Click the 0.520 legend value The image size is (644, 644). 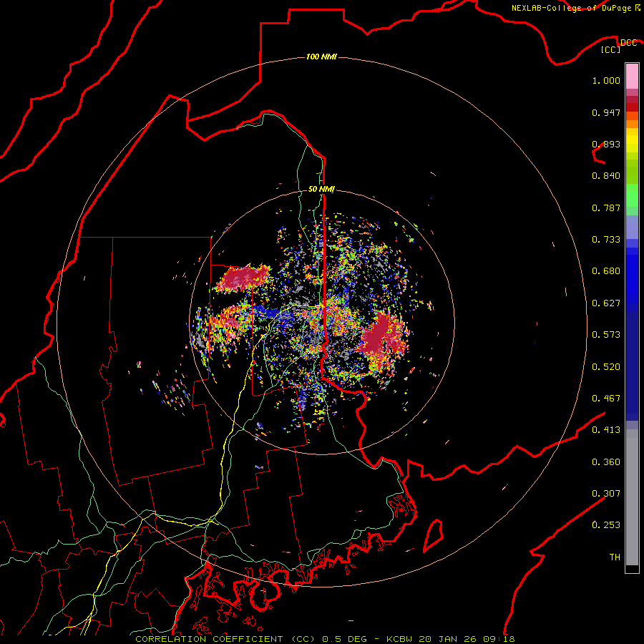[606, 367]
